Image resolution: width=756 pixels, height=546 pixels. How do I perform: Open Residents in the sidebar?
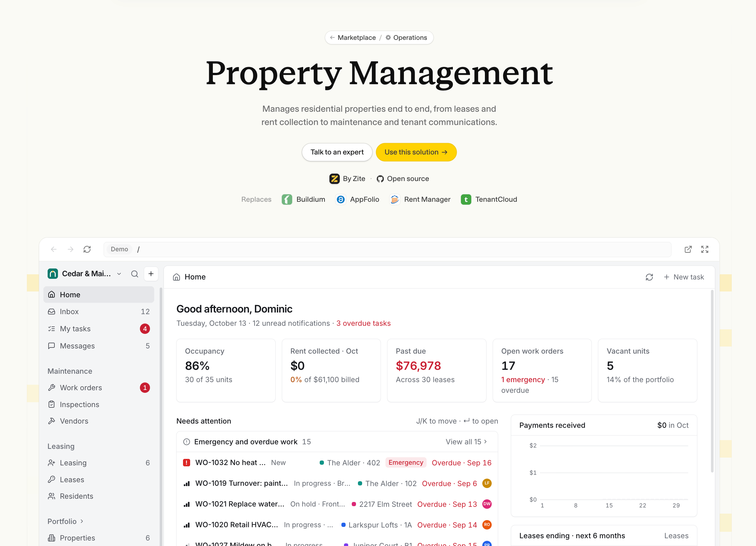coord(99,496)
